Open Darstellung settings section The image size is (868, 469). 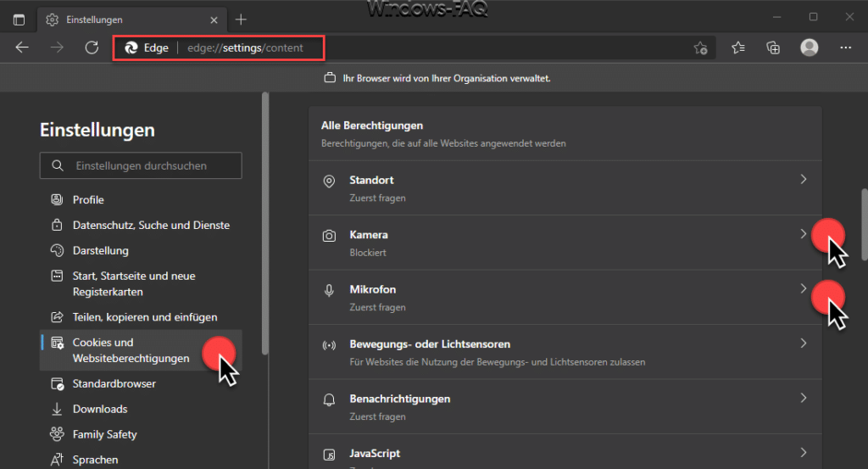tap(101, 251)
